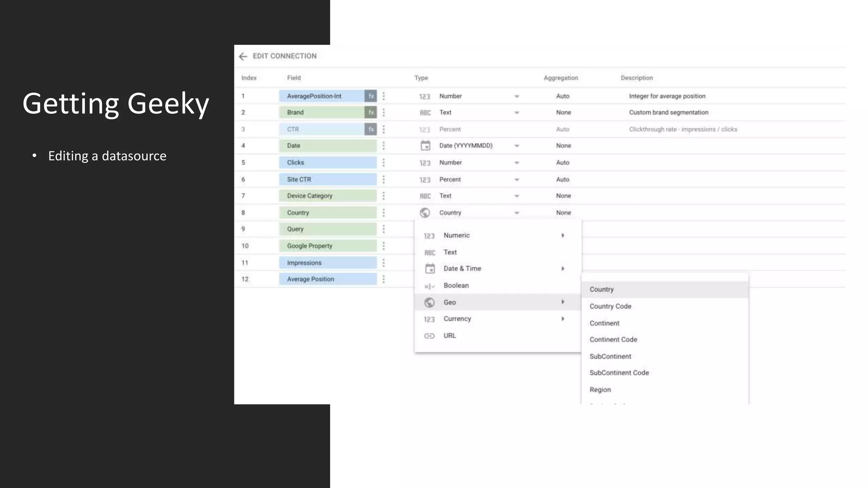Expand the Numeric submenu

pos(498,236)
